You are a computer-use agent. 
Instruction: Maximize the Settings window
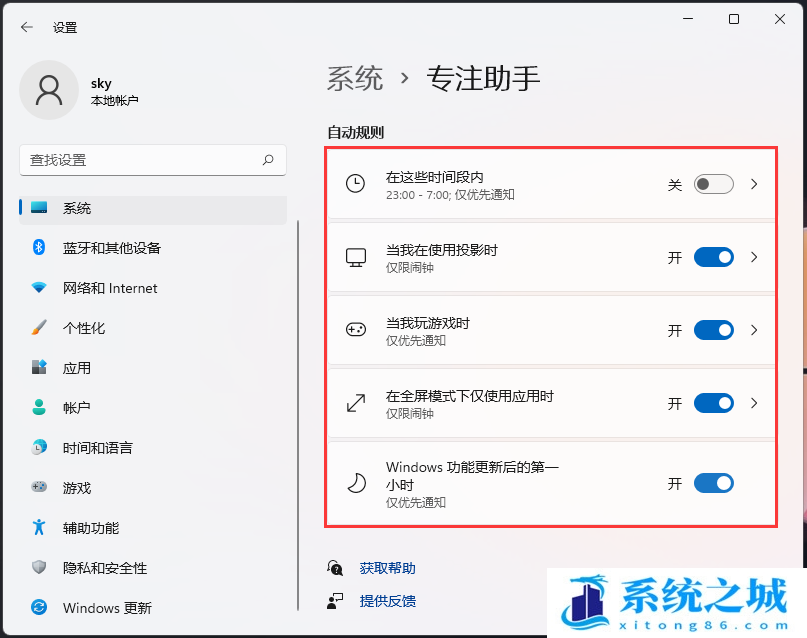[x=734, y=19]
